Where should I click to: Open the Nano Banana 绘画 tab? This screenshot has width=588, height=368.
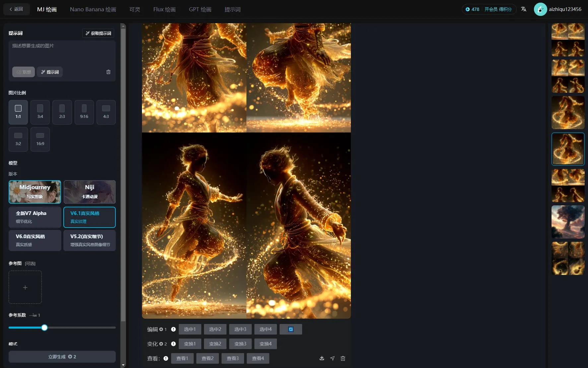coord(93,9)
